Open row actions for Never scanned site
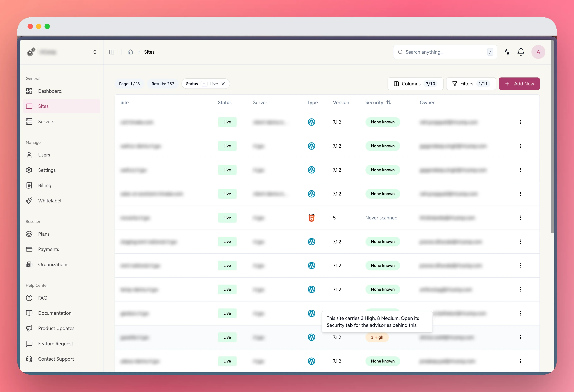 point(520,218)
